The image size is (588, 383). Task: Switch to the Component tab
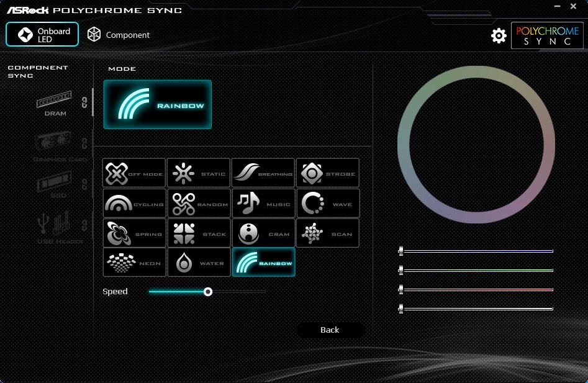tap(119, 35)
